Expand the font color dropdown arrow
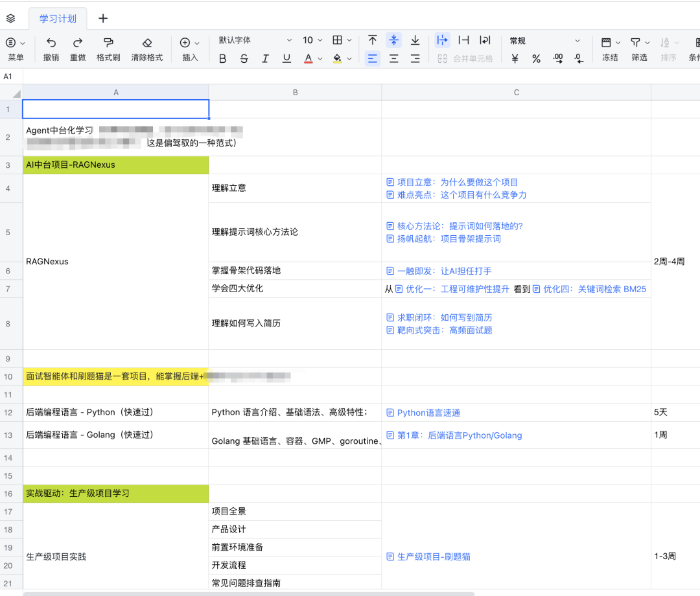The image size is (700, 596). click(x=320, y=58)
